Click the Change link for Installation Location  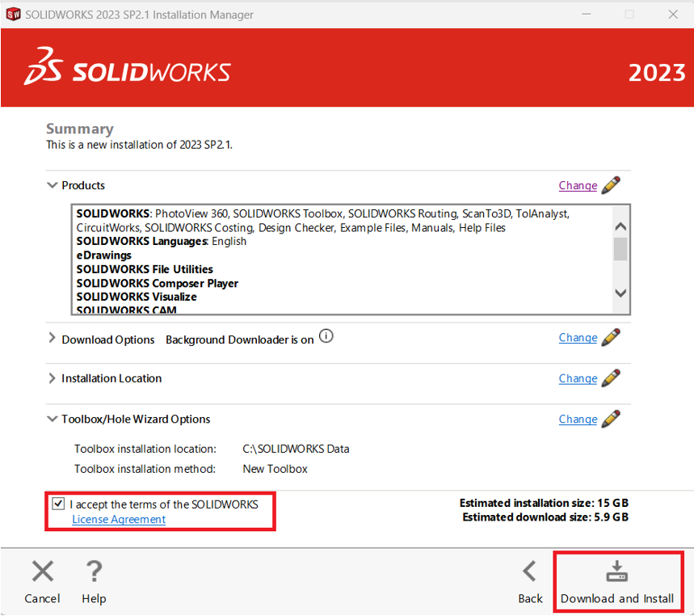point(578,378)
